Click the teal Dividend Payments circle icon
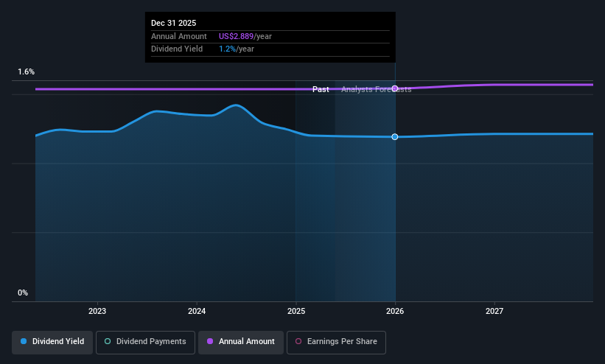Image resolution: width=605 pixels, height=364 pixels. tap(108, 341)
